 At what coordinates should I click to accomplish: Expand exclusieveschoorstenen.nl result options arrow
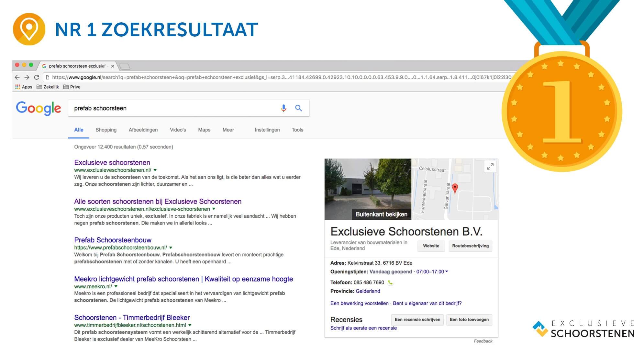155,170
